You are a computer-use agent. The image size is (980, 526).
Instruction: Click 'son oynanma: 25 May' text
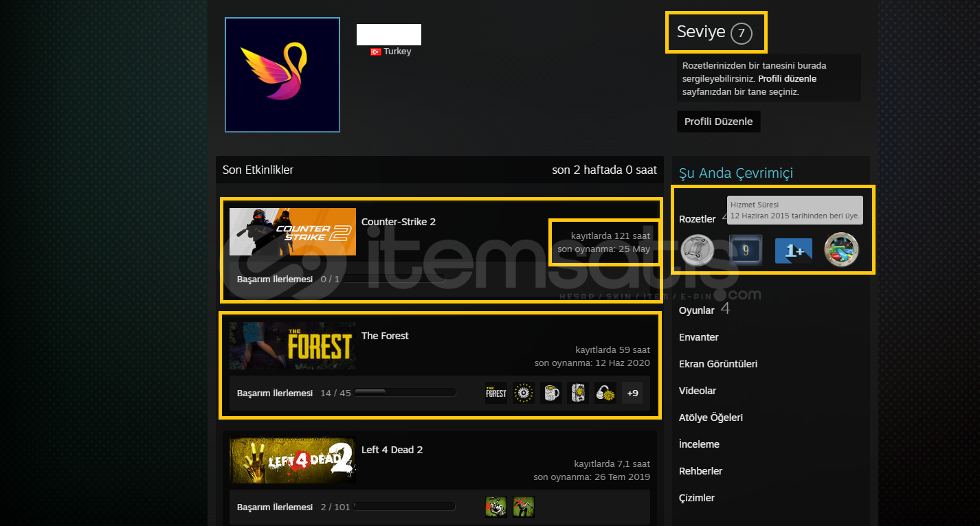(x=604, y=249)
